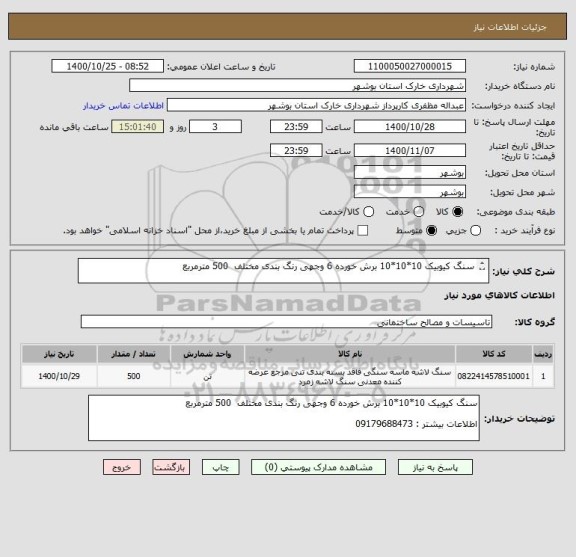Click product code cell 0822414578510001
Viewport: 576px width, 557px height.
[x=494, y=376]
